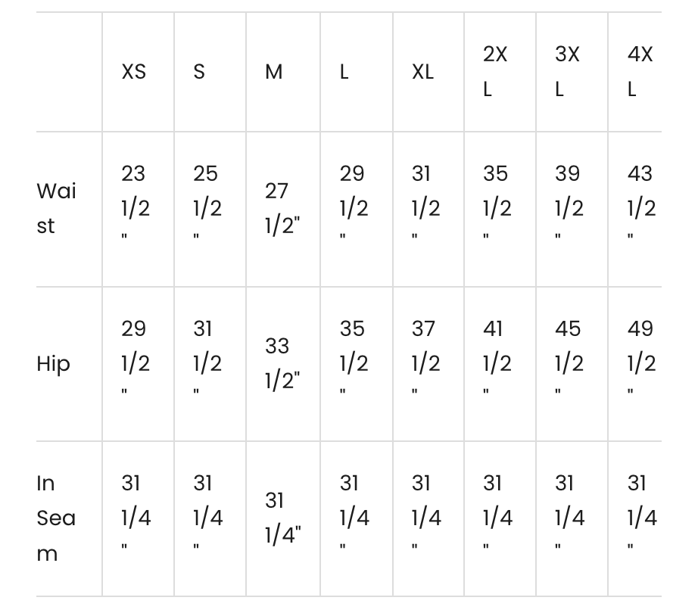
Task: Select the L size header cell
Action: tap(344, 72)
